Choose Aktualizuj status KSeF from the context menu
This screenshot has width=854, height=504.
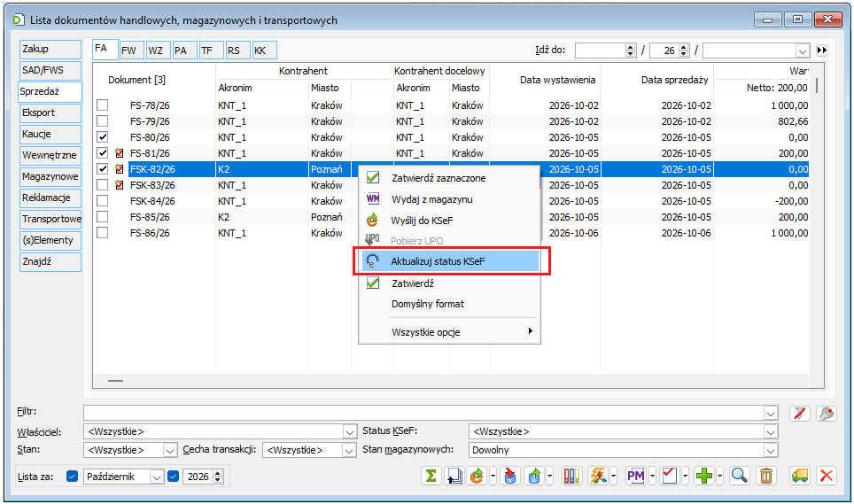[450, 261]
